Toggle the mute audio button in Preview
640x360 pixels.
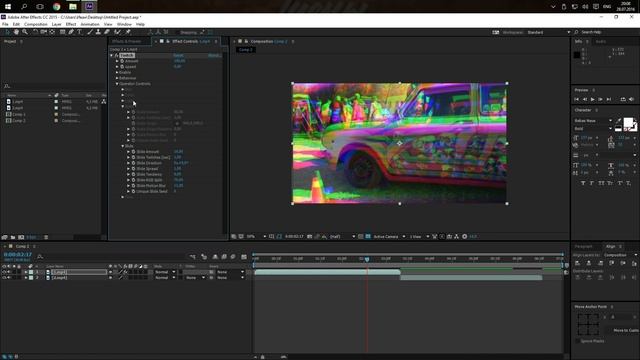(631, 99)
